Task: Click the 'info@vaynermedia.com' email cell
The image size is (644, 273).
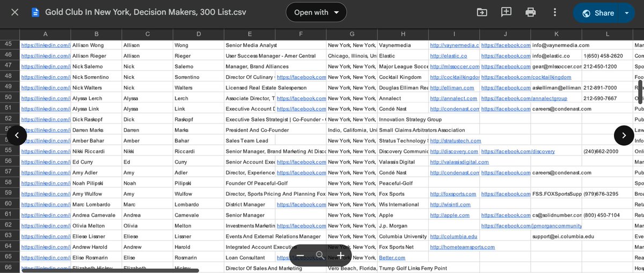Action: click(561, 46)
